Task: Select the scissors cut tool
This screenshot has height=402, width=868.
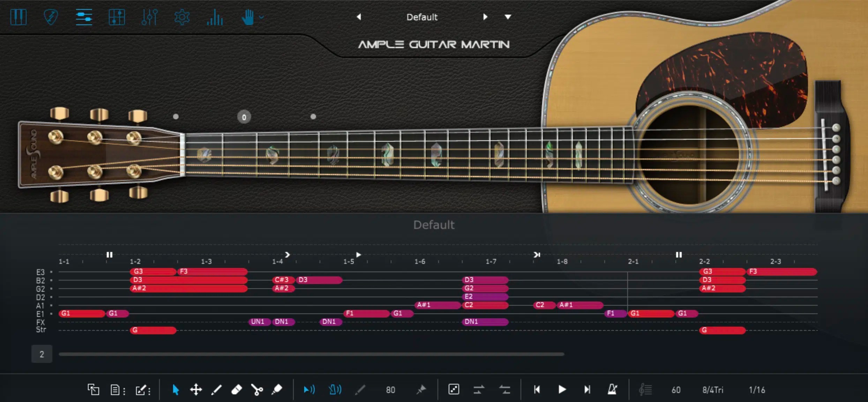Action: (x=257, y=390)
